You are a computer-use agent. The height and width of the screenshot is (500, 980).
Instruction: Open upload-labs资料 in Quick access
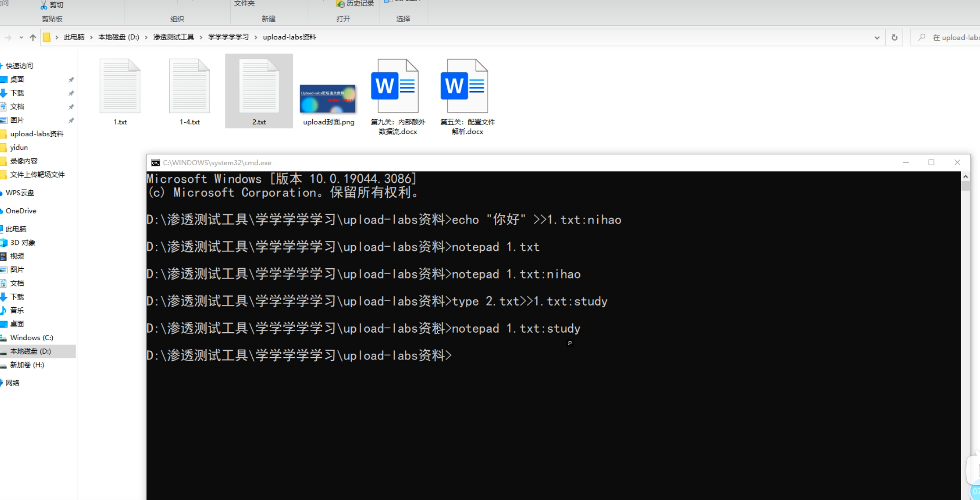(37, 134)
